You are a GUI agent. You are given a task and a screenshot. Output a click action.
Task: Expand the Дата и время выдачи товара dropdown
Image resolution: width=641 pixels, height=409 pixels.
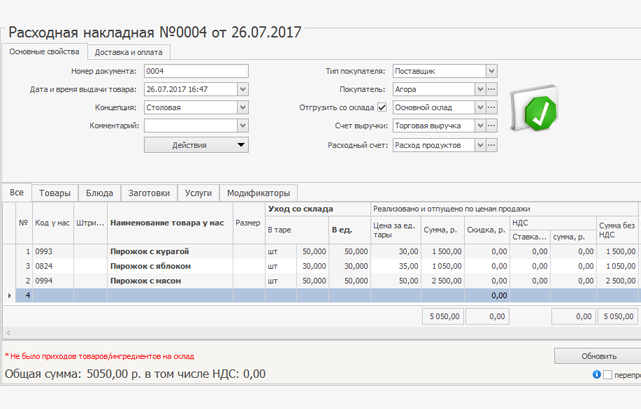tap(243, 89)
